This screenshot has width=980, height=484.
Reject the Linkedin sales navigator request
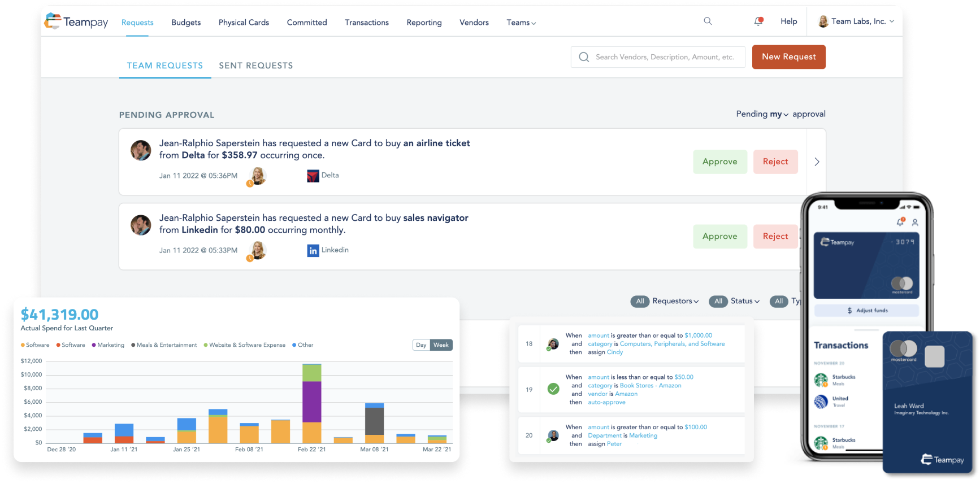tap(775, 237)
